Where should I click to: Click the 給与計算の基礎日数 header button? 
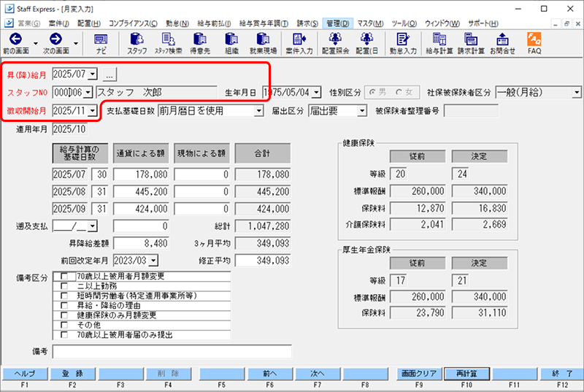80,153
